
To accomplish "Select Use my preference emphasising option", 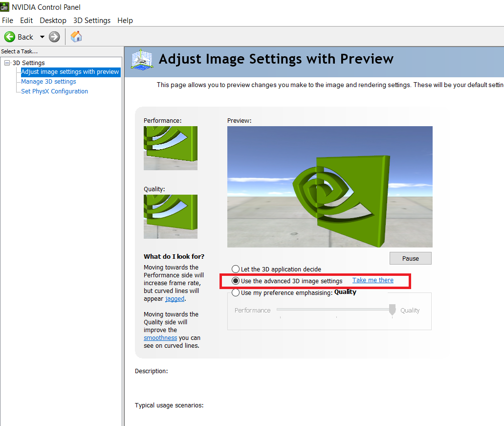I will pyautogui.click(x=282, y=292).
